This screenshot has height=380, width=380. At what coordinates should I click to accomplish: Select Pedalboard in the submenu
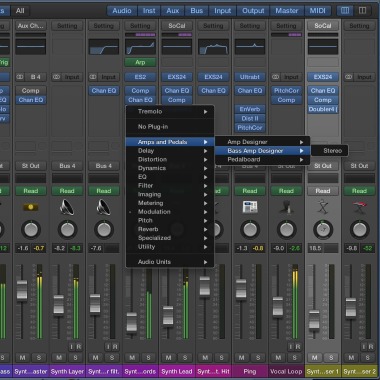263,159
